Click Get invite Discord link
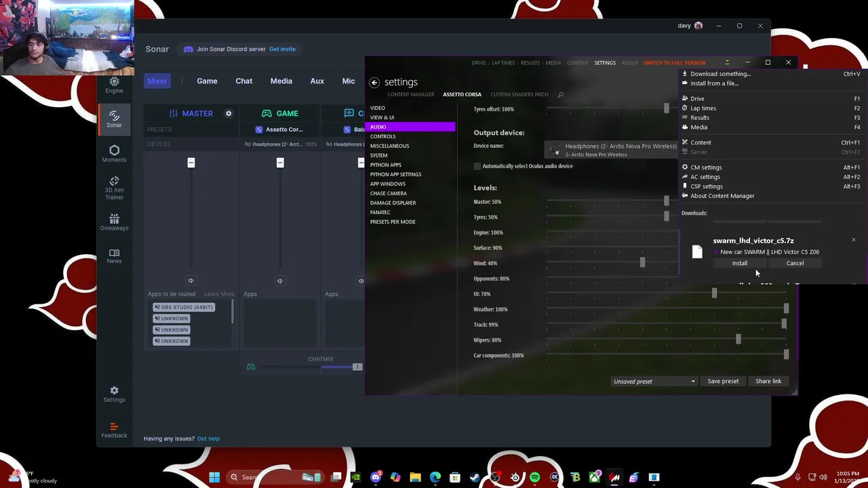Image resolution: width=868 pixels, height=488 pixels. (x=282, y=49)
